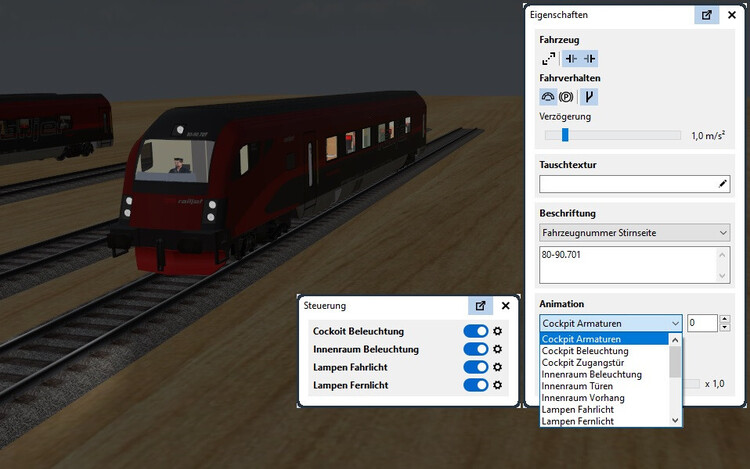Close the Steuerung panel
The width and height of the screenshot is (750, 469).
point(506,305)
